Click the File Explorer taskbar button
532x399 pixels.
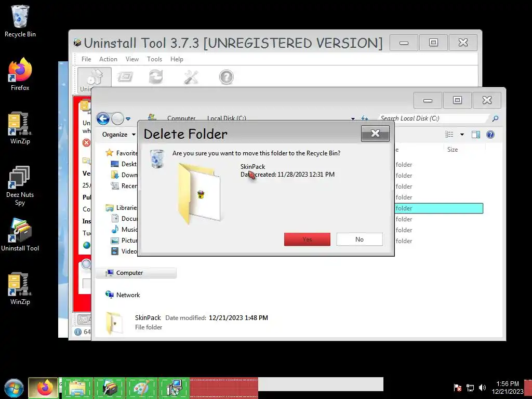coord(77,388)
